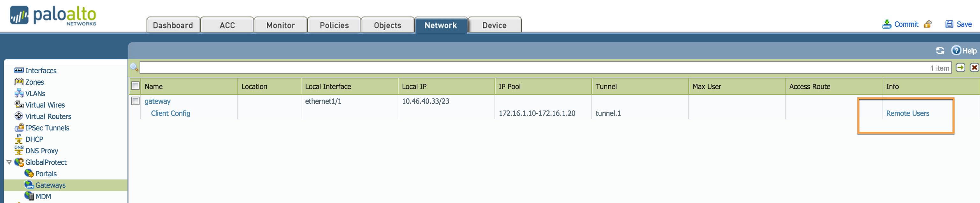Click the commit lock icon
Viewport: 980px width, 203px height.
pyautogui.click(x=928, y=24)
